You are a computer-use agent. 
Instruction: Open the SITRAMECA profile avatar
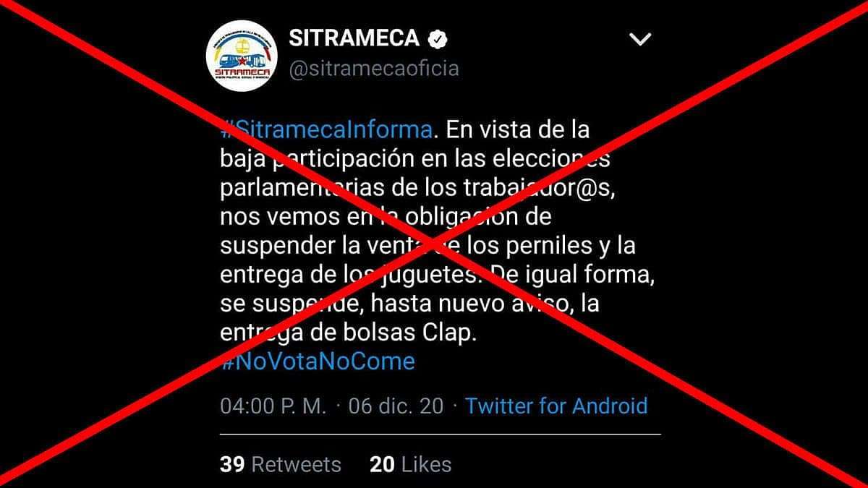(x=242, y=56)
